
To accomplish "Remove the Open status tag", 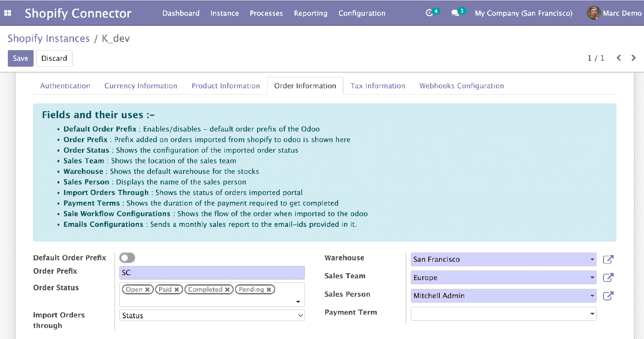I will coord(147,290).
